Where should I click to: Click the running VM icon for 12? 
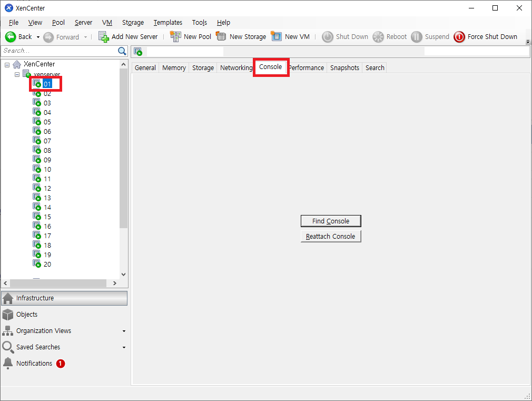pyautogui.click(x=37, y=188)
